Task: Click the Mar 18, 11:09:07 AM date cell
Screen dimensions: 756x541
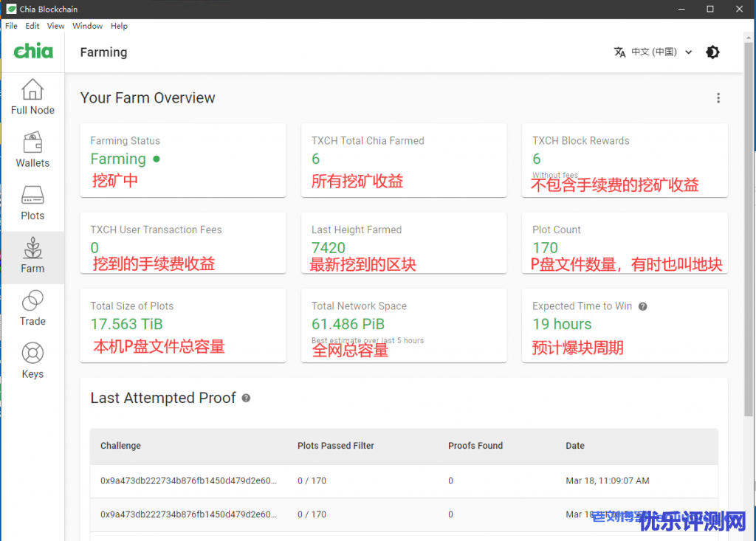Action: pos(608,480)
